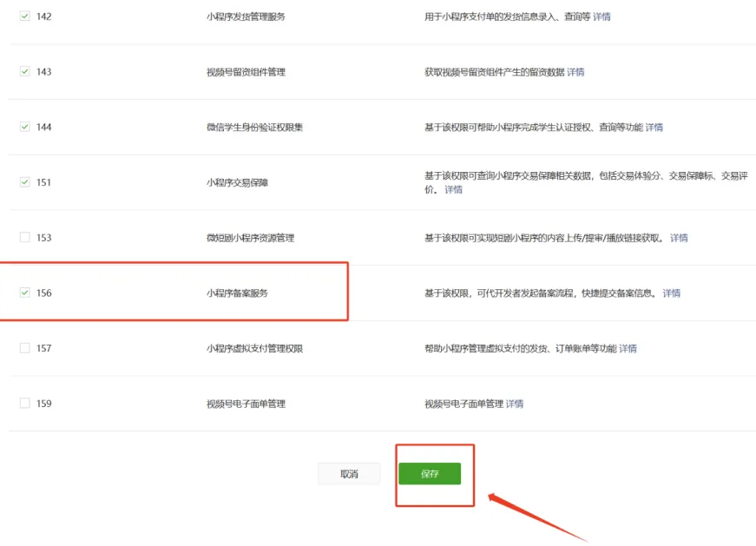
Task: Check the box for permission 159
Action: point(24,404)
